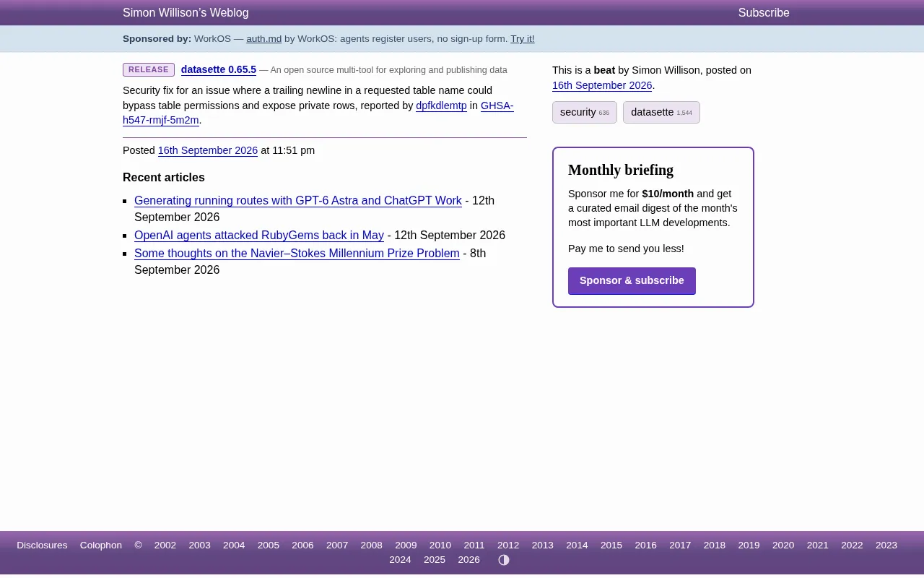Go to the 2012 archive
This screenshot has height=578, width=924.
(x=508, y=545)
